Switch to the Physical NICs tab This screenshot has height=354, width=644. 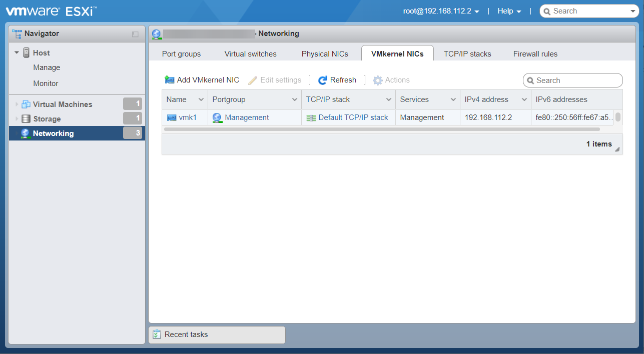pos(325,53)
